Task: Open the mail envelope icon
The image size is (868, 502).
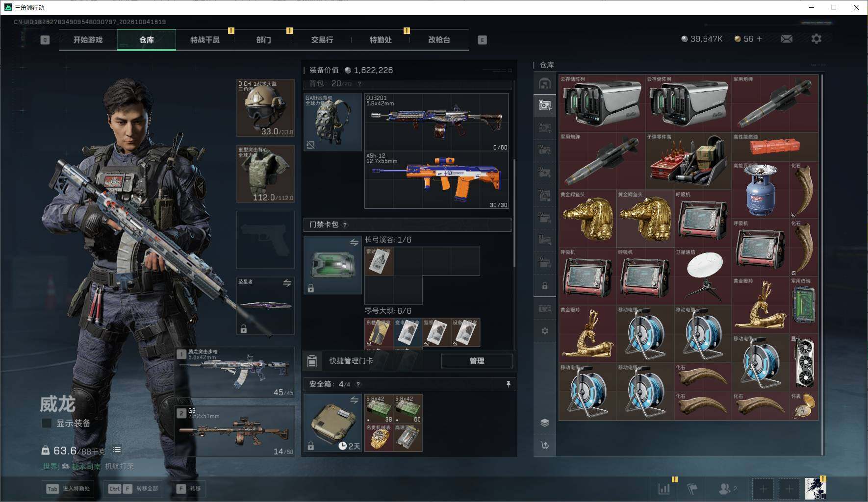Action: 786,38
